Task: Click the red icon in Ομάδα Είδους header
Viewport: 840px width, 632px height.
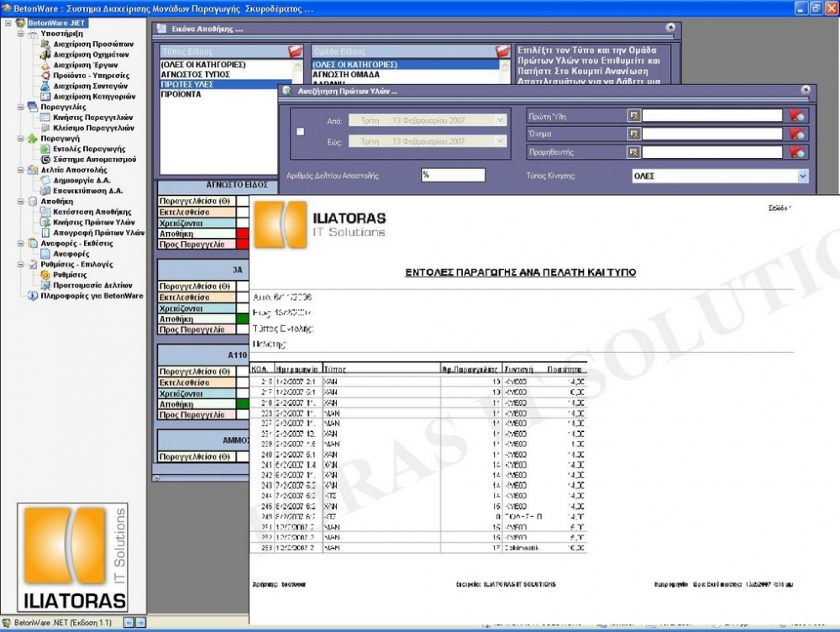Action: tap(502, 51)
